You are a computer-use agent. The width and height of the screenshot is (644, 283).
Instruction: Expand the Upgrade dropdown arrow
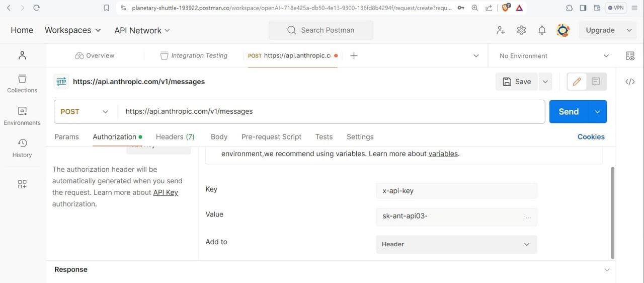coord(629,30)
